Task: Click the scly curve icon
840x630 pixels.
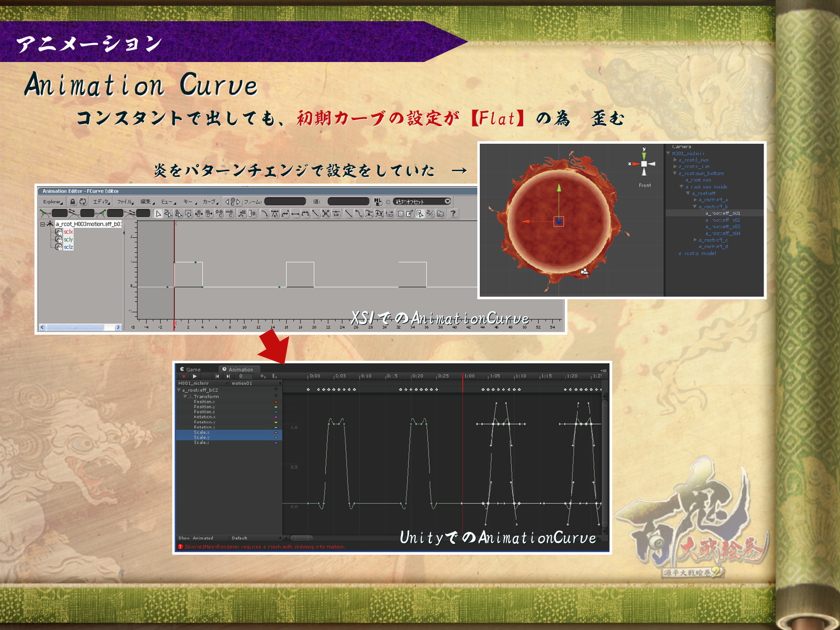Action: (x=59, y=239)
